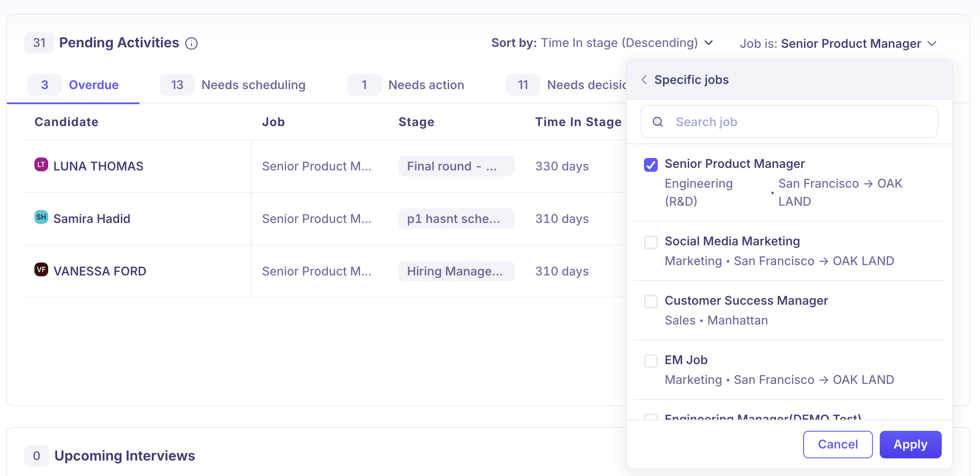This screenshot has width=980, height=476.
Task: Click the Candidate column header
Action: pos(66,122)
